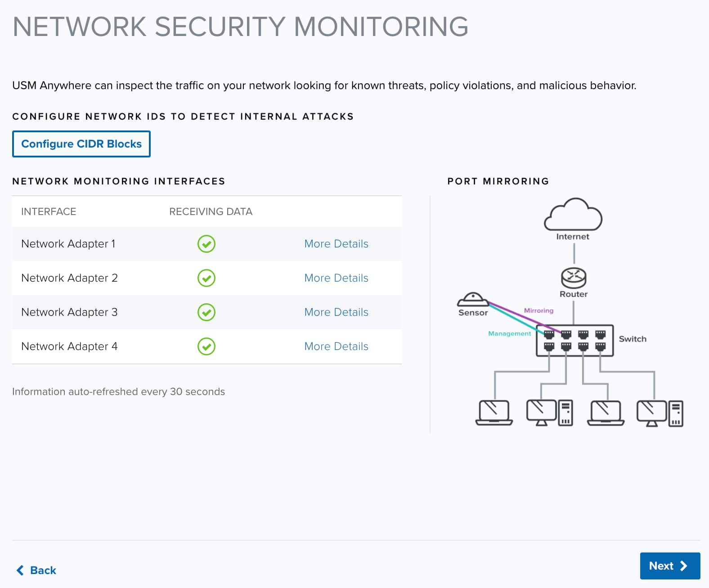Click the leftmost laptop icon in diagram
The width and height of the screenshot is (709, 588).
[494, 413]
